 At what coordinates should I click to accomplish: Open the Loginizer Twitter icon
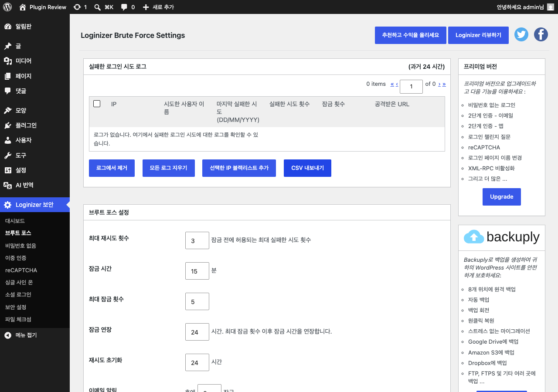(521, 34)
